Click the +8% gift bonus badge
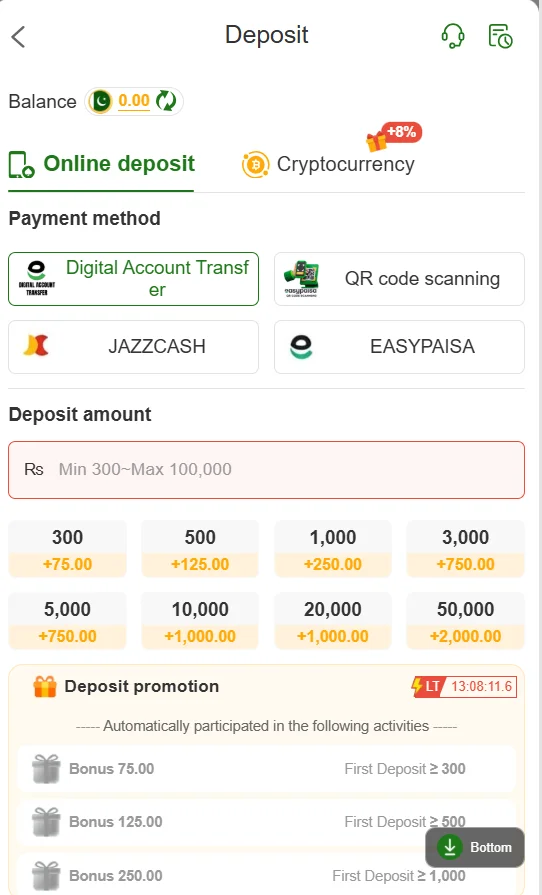 tap(394, 136)
